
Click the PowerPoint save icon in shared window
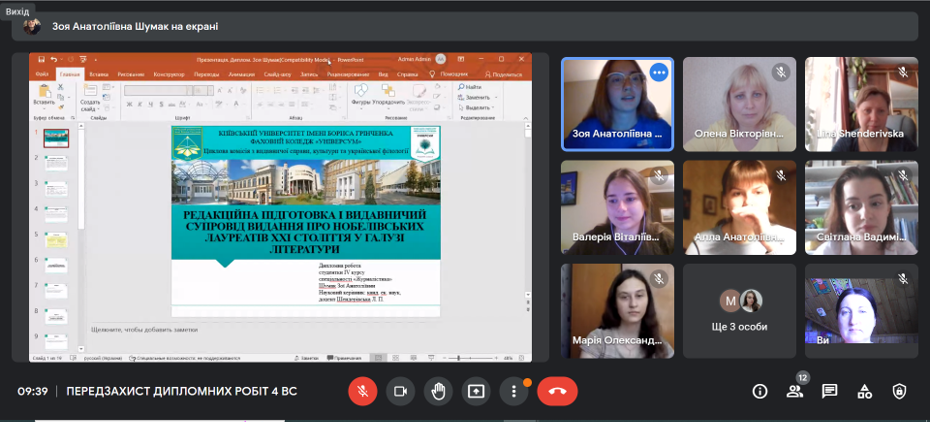pyautogui.click(x=38, y=59)
